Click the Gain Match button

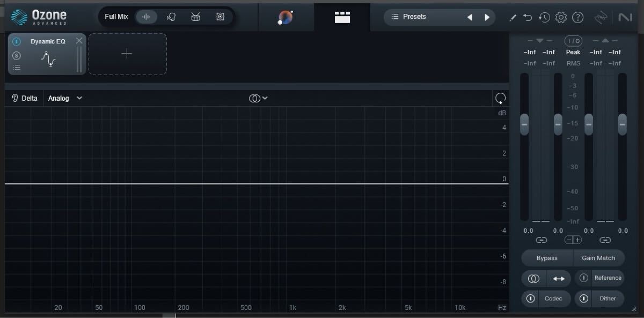[599, 258]
